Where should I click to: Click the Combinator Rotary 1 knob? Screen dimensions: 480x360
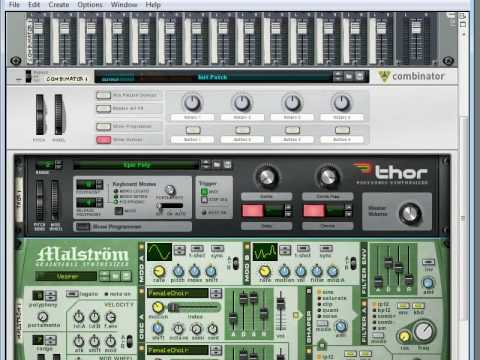coord(192,103)
